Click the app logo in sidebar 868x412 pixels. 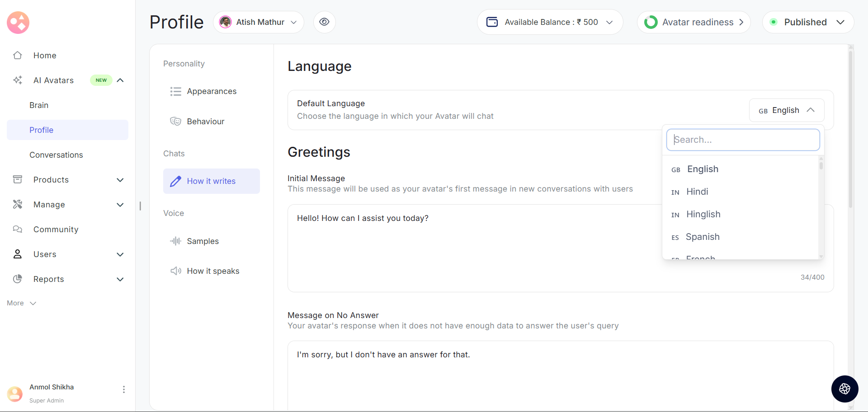pyautogui.click(x=18, y=23)
